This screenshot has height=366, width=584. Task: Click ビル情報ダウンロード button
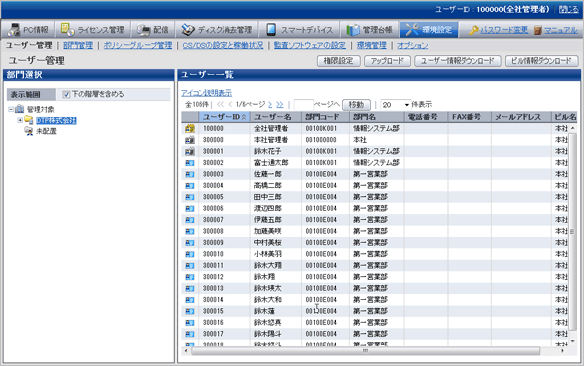[542, 61]
